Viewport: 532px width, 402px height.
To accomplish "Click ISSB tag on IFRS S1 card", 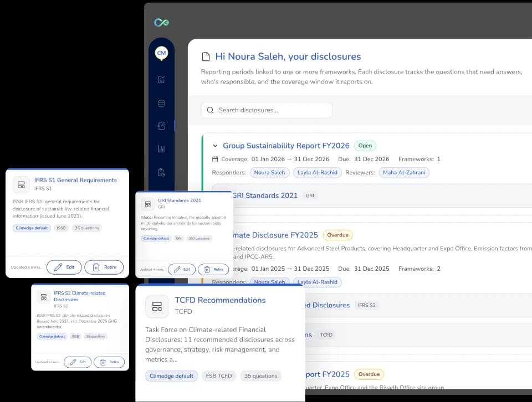I will click(x=61, y=228).
